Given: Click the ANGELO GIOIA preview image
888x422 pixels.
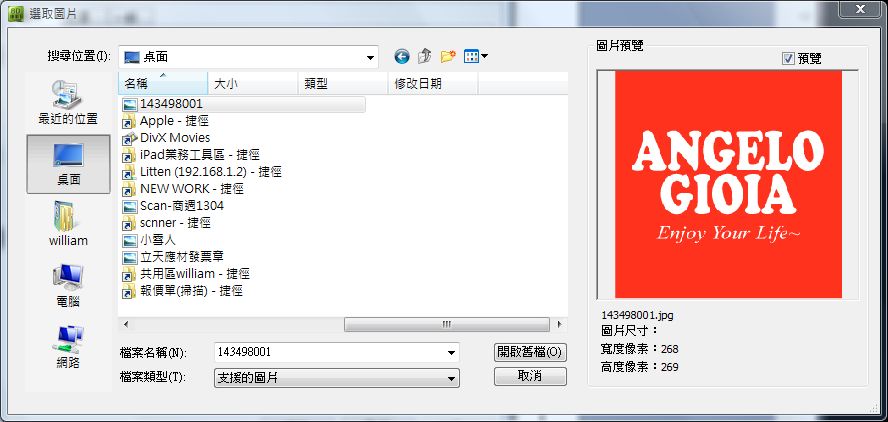Looking at the screenshot, I should [728, 184].
